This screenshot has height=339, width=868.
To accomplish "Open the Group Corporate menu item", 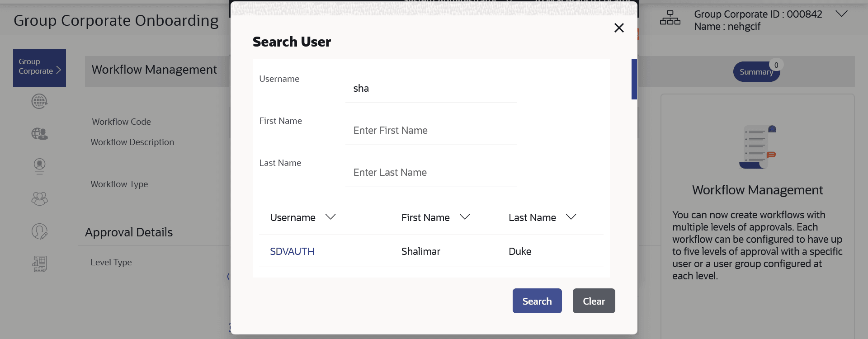I will click(39, 68).
